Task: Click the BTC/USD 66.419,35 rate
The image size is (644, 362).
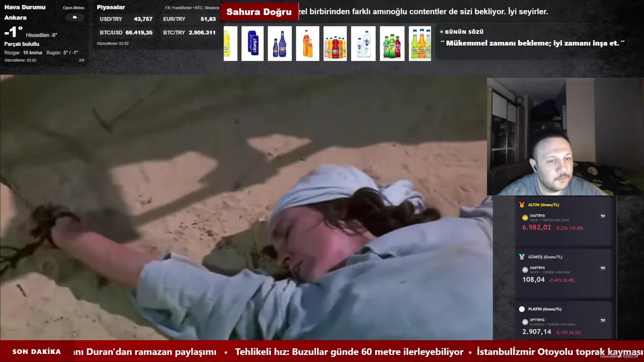Action: (126, 33)
